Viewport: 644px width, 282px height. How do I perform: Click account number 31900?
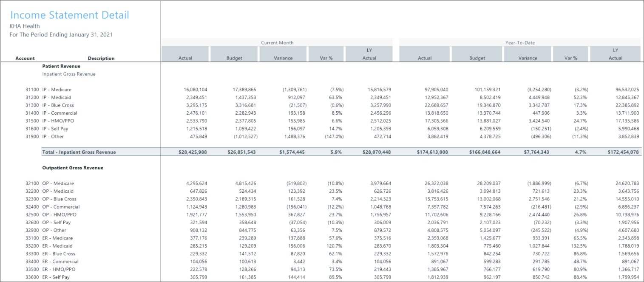(x=32, y=136)
